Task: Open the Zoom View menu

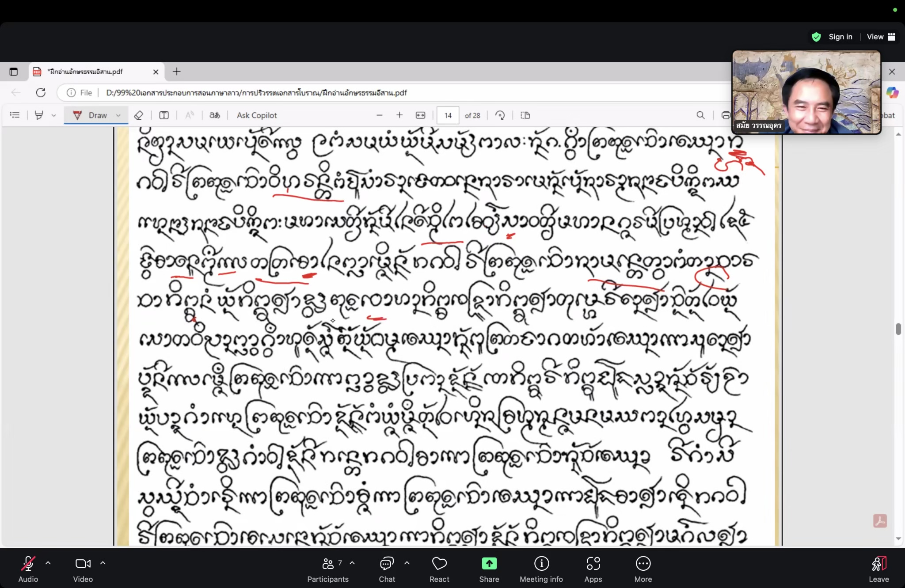Action: (881, 37)
